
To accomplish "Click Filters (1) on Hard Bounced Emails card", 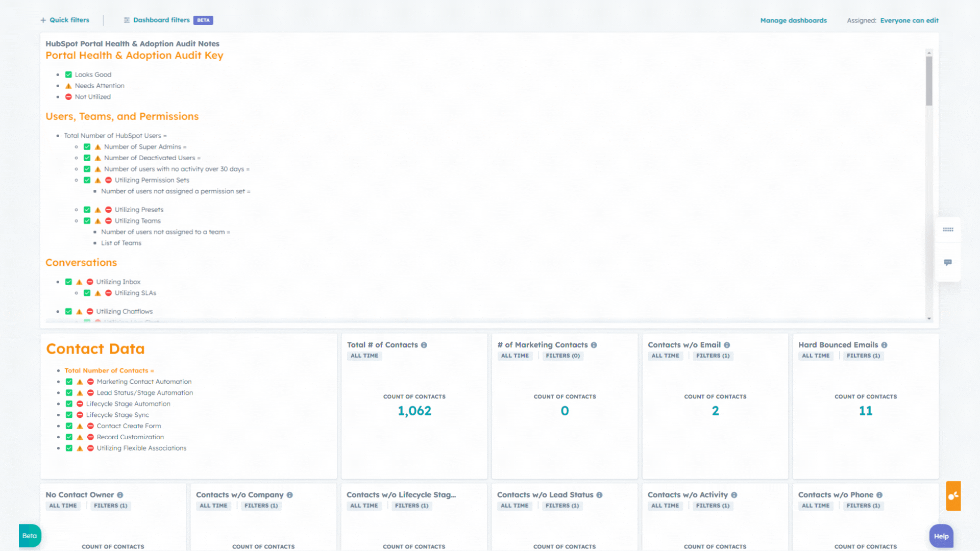I will coord(863,356).
